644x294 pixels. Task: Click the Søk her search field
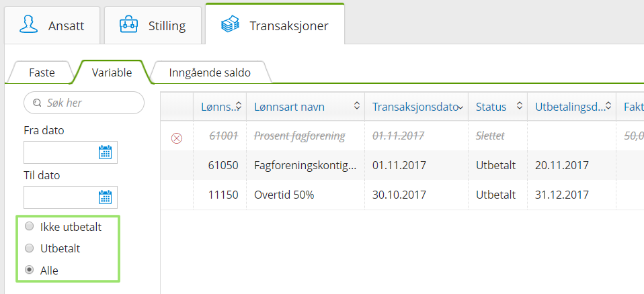click(84, 103)
